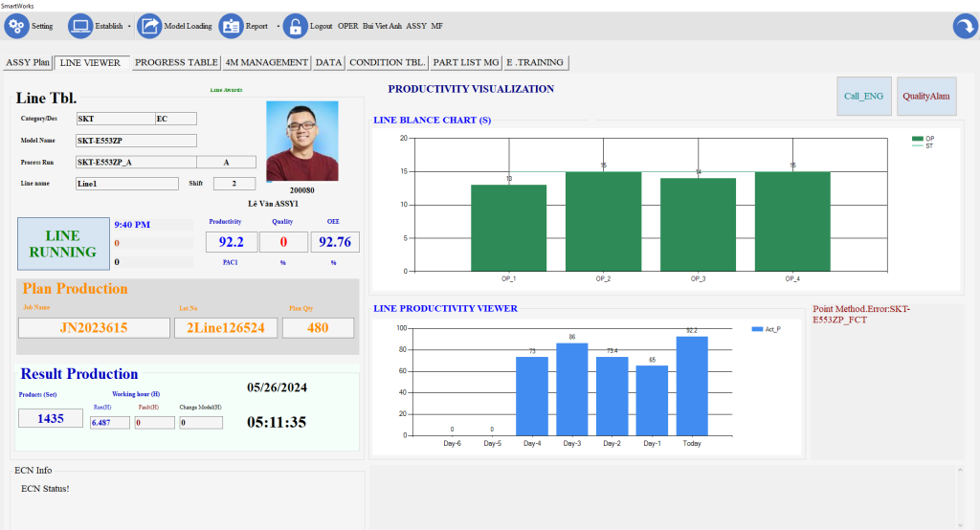Click the QualityAlam button

tap(926, 97)
